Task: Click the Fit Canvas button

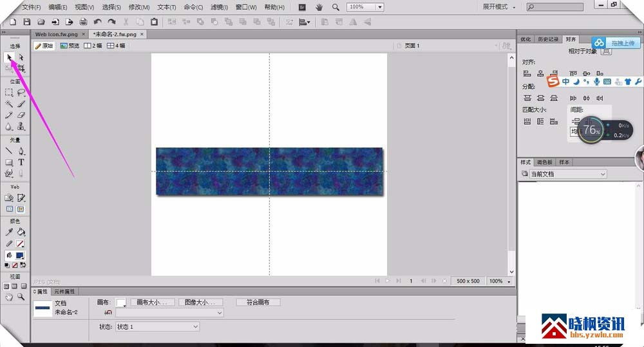Action: (258, 302)
